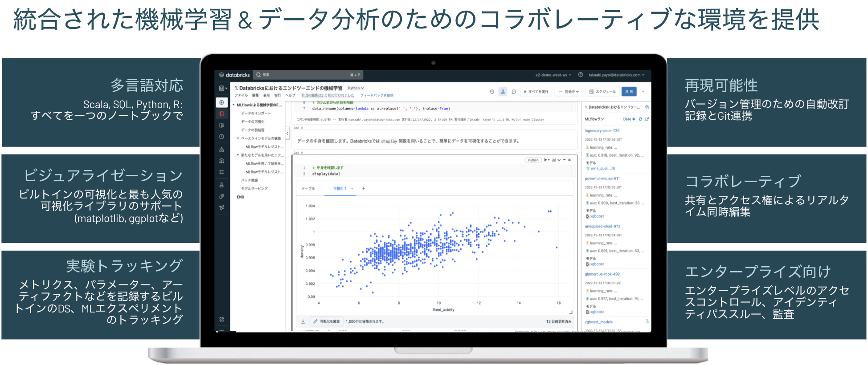This screenshot has width=868, height=365.
Task: Toggle the experiment flask icon in the toolbar
Action: (x=503, y=92)
